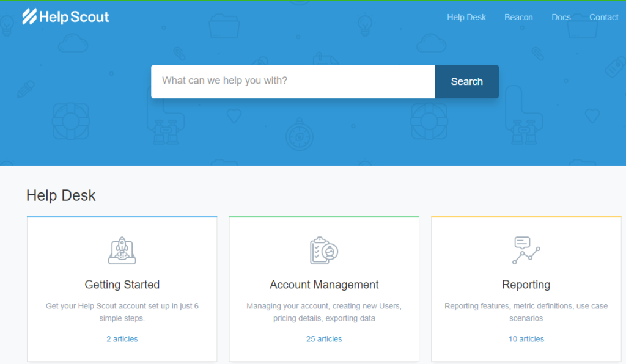The height and width of the screenshot is (364, 626).
Task: Click the Account Management clipboard icon
Action: pyautogui.click(x=324, y=250)
